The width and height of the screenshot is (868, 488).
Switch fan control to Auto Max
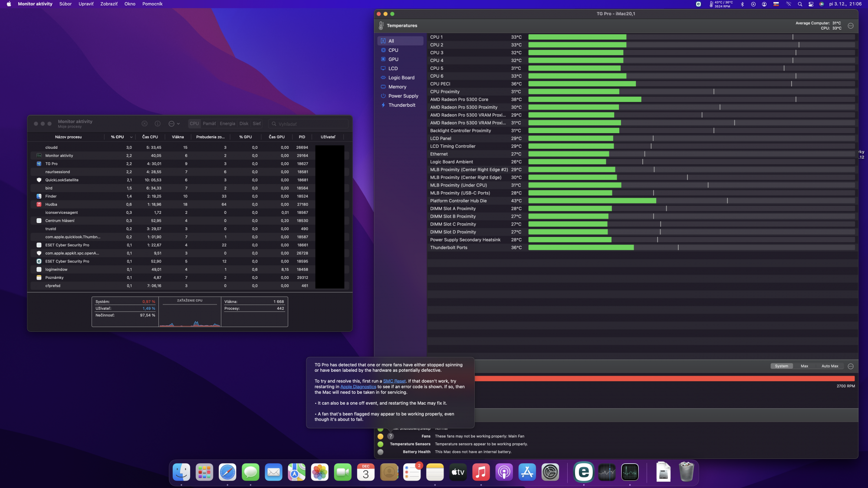click(829, 366)
